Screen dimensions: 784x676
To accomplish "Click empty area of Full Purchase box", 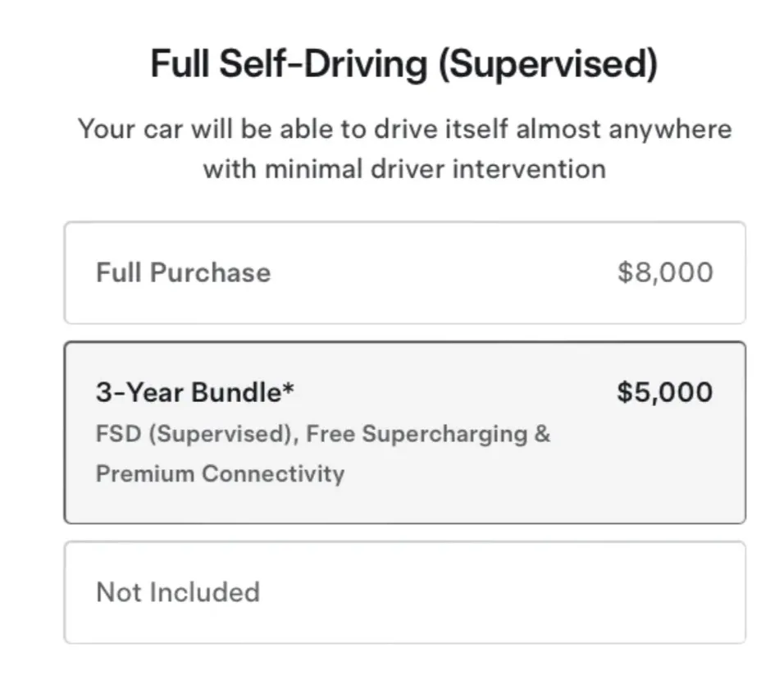I will point(443,272).
